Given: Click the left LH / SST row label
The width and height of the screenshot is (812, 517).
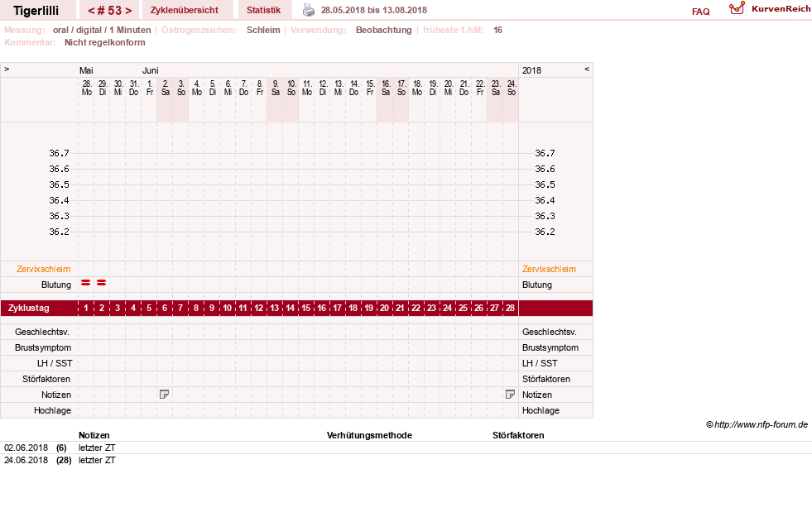Looking at the screenshot, I should 55,363.
